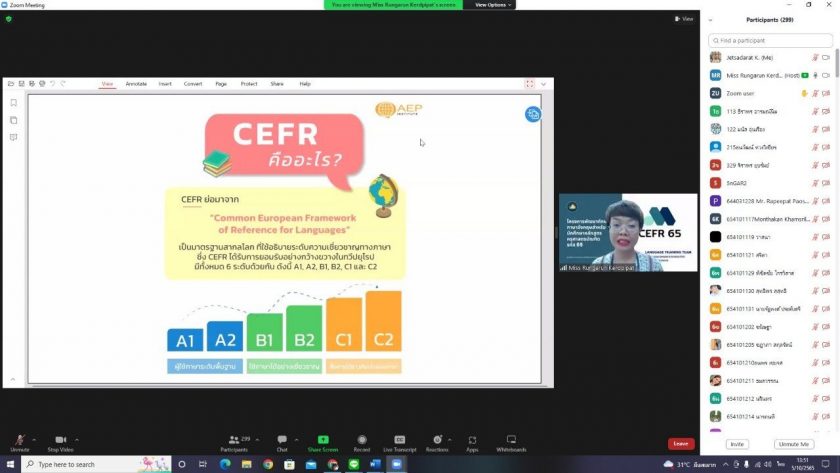
Task: Open Whiteboards from the meeting toolbar
Action: pos(510,442)
